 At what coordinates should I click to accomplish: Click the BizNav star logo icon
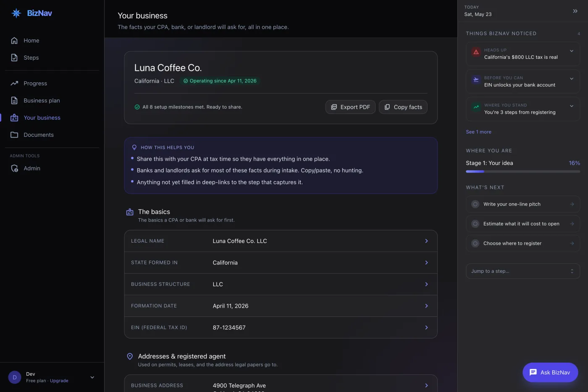point(16,13)
